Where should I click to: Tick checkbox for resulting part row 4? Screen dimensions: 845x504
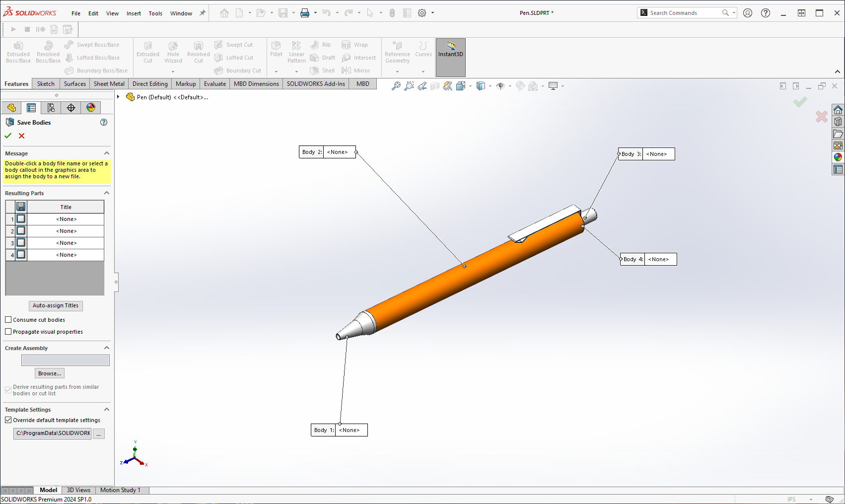[21, 255]
